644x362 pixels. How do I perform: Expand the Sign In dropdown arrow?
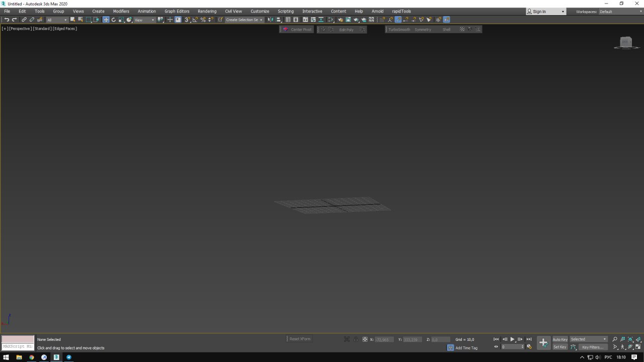pos(563,12)
